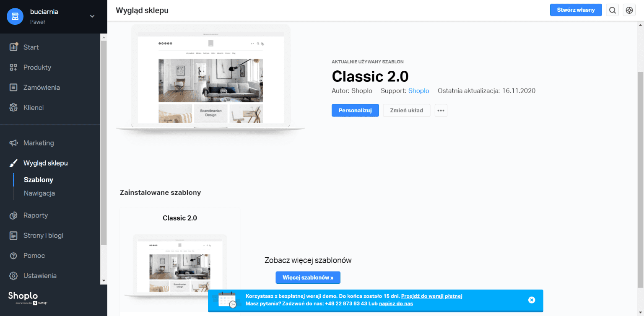The image size is (644, 316).
Task: Click the Produkty grid icon
Action: [13, 67]
